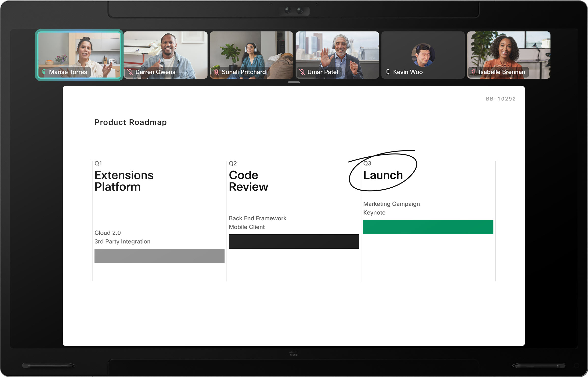Select Kevin Woo avatar picture
Image resolution: width=588 pixels, height=377 pixels.
(x=423, y=55)
